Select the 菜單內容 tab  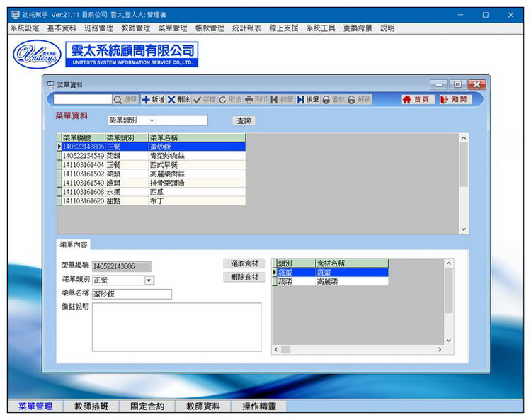[x=74, y=244]
